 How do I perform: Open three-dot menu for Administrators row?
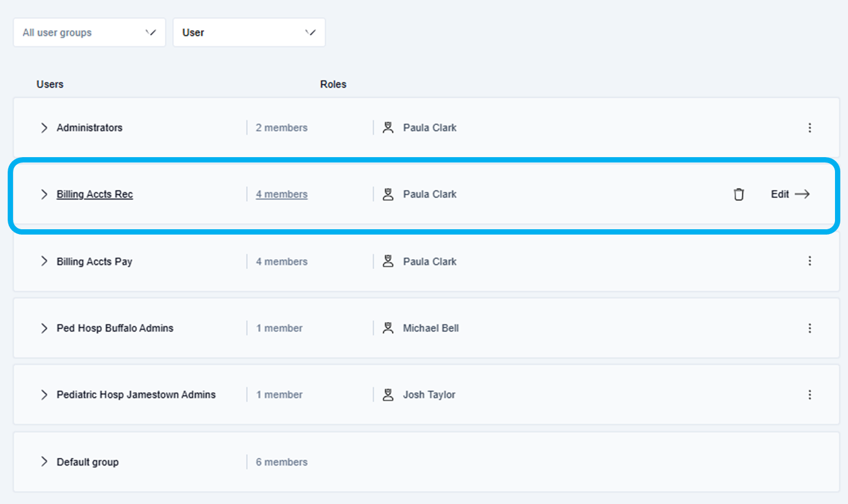[810, 128]
